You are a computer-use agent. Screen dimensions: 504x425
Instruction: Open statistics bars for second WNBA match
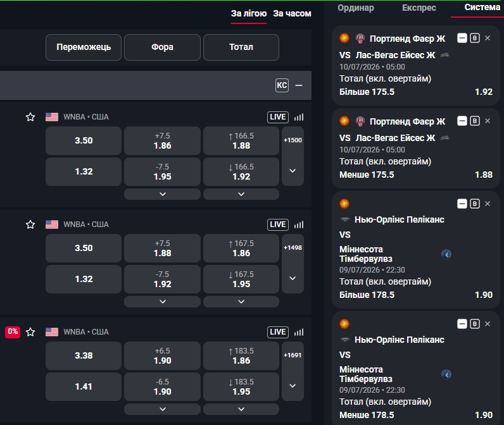tap(299, 225)
